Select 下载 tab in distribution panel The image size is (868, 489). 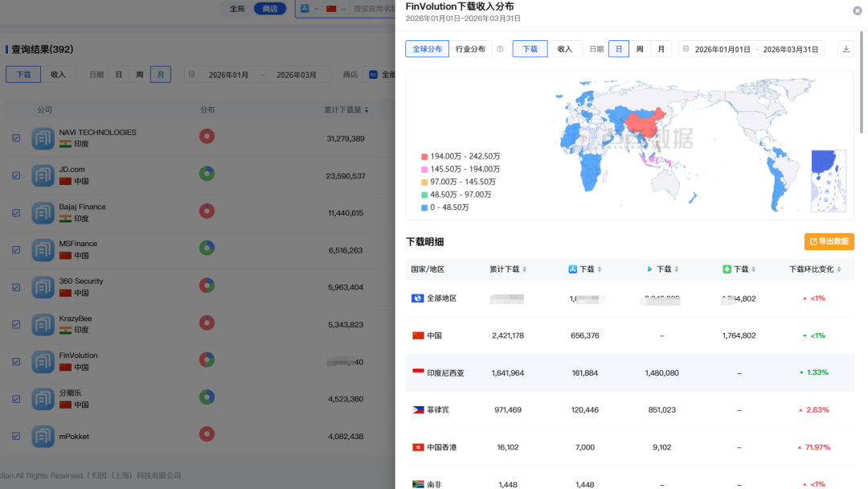click(x=530, y=49)
